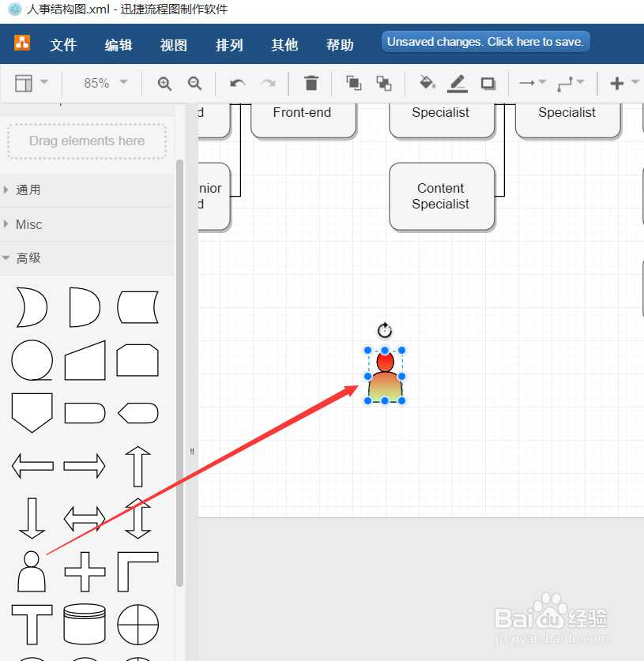Click the zoom out magnifier icon
Viewport: 644px width, 661px height.
[x=195, y=84]
